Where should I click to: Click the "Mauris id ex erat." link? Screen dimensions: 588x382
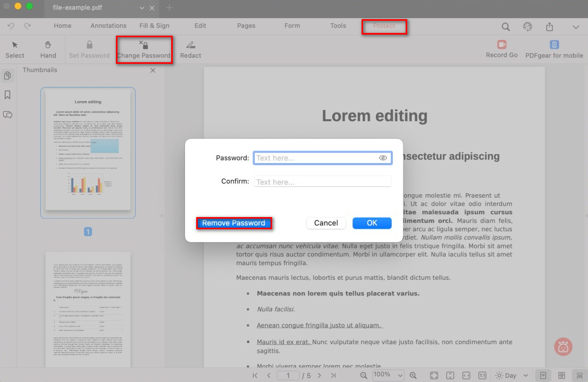[x=284, y=342]
